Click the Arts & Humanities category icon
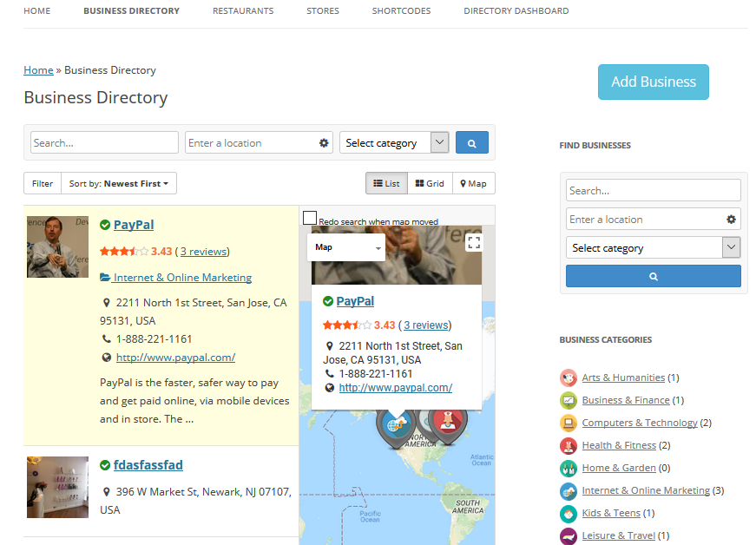 pos(569,378)
